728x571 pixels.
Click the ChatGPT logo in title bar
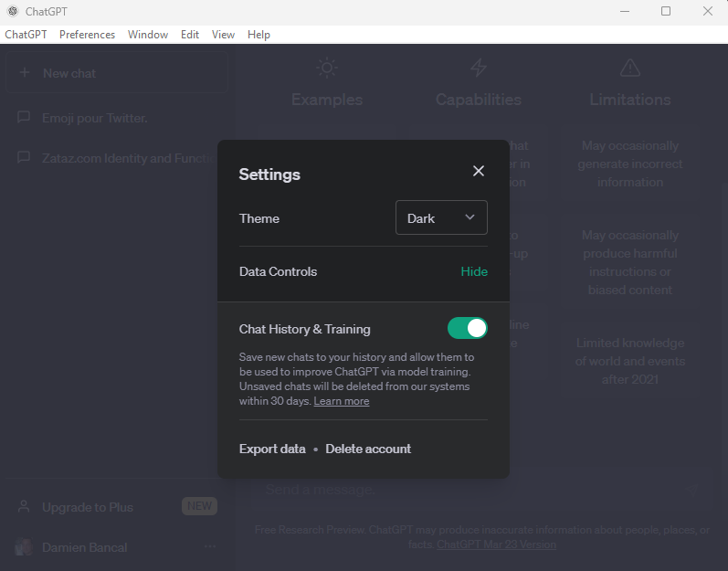pos(13,11)
